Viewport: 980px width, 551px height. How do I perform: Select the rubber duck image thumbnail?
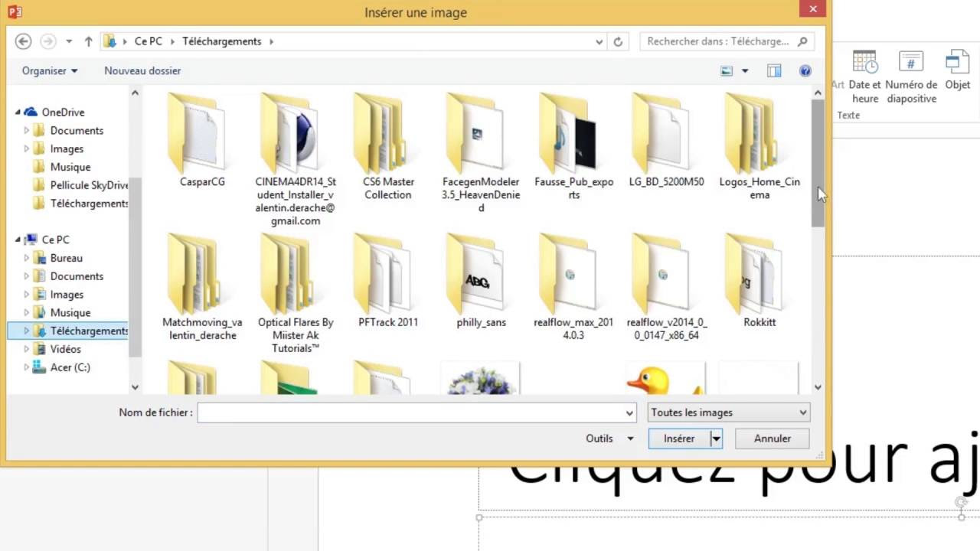click(x=665, y=378)
